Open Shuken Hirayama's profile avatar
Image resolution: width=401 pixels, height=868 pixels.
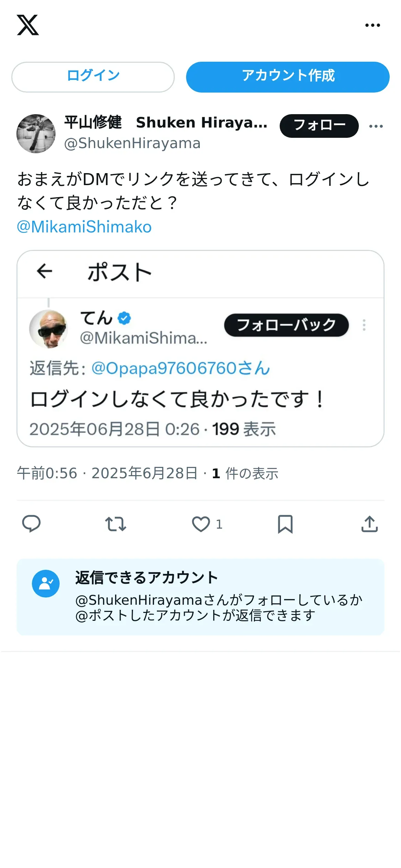point(36,134)
